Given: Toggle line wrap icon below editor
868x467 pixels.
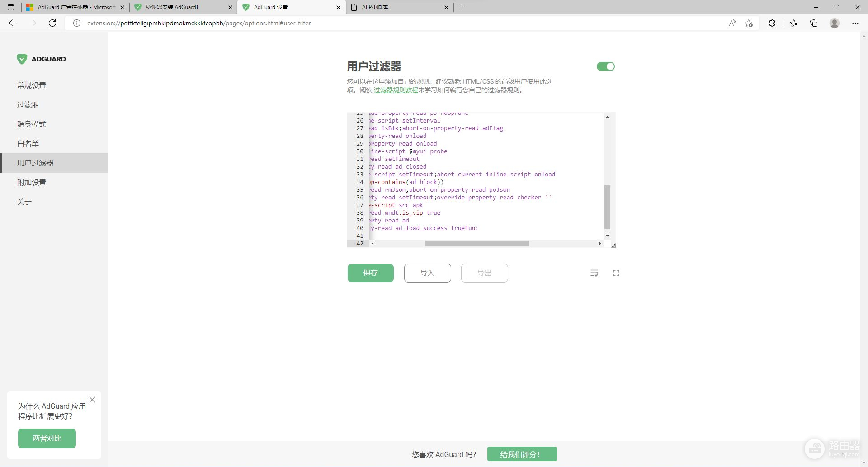Looking at the screenshot, I should coord(594,273).
